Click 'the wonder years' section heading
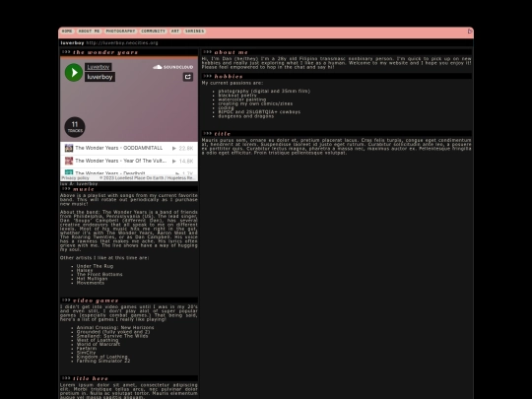532x399 pixels. point(105,52)
